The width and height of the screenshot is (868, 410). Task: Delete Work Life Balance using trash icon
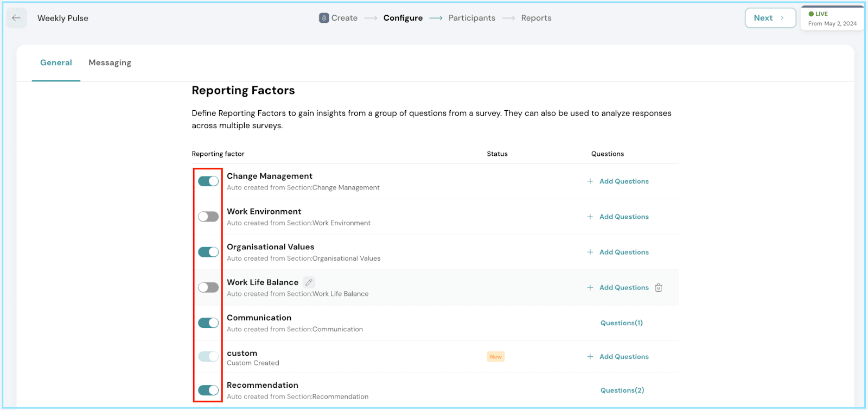tap(659, 288)
